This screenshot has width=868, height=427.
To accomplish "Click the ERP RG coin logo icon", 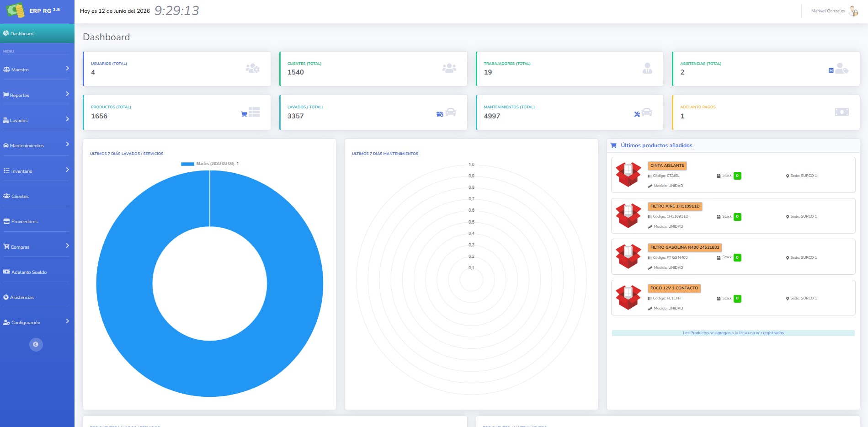I will click(x=15, y=10).
